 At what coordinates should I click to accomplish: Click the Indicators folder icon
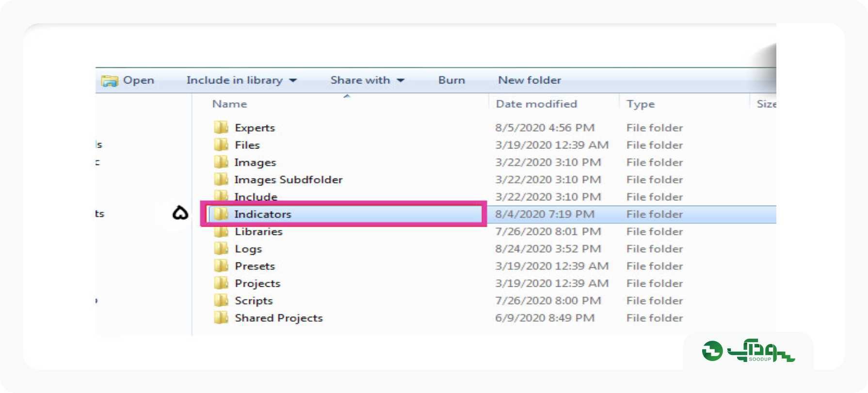pyautogui.click(x=221, y=214)
